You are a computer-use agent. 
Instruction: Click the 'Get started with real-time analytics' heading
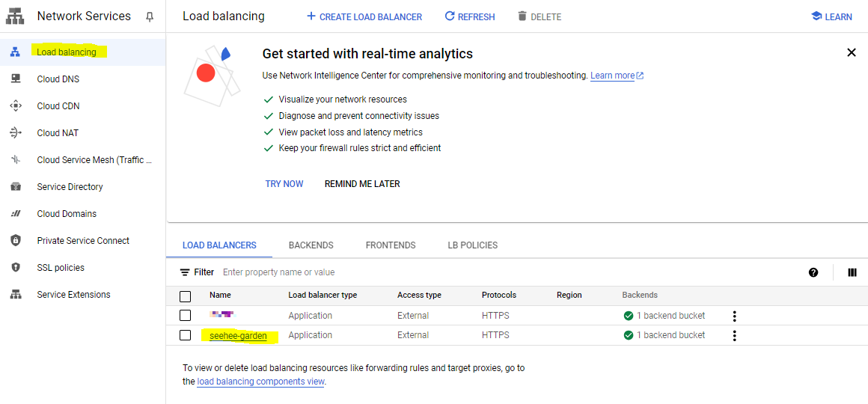[367, 54]
